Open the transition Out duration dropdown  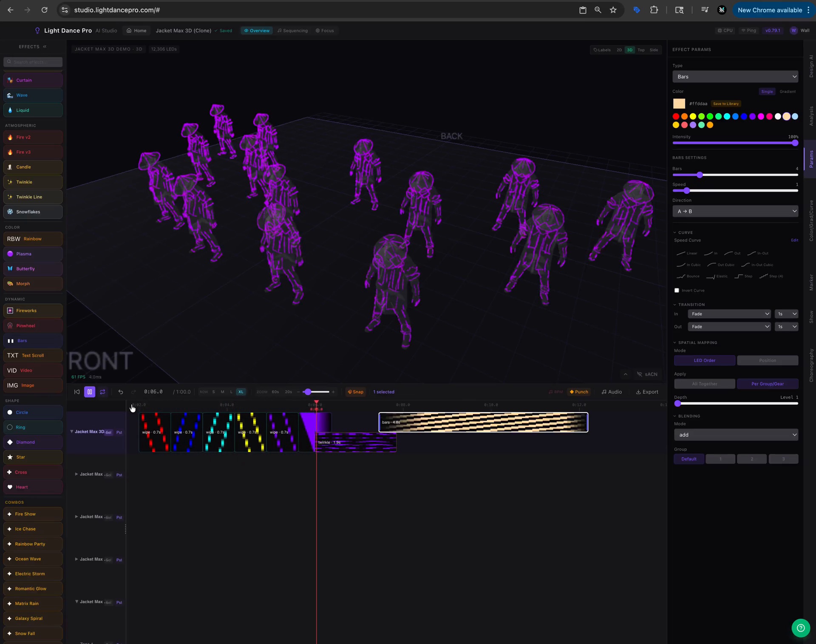point(786,327)
